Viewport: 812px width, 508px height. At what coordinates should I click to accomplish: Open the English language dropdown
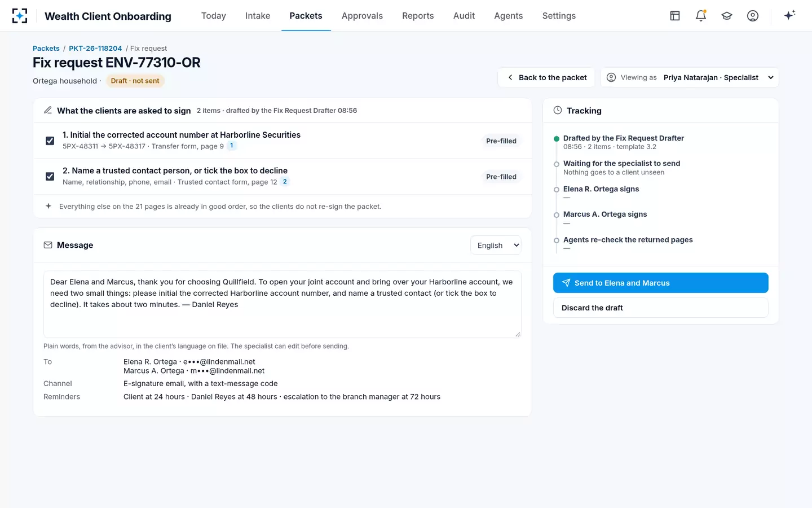(x=496, y=245)
